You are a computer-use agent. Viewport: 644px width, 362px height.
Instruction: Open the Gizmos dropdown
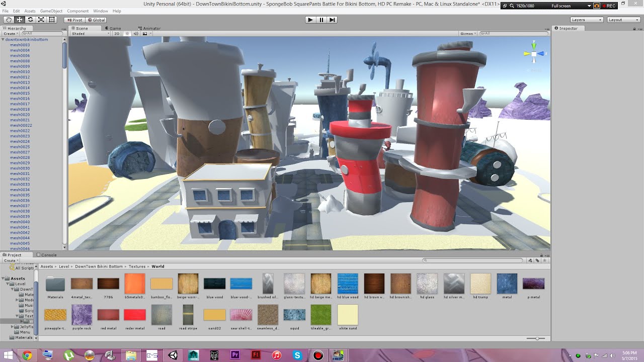[x=467, y=34]
